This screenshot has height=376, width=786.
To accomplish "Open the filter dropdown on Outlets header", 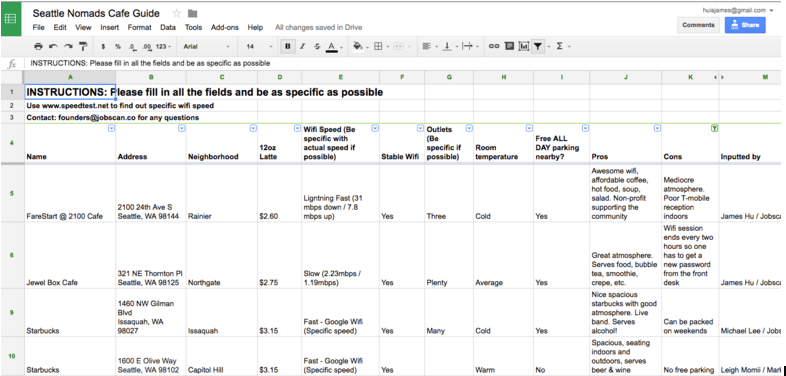I will 469,128.
